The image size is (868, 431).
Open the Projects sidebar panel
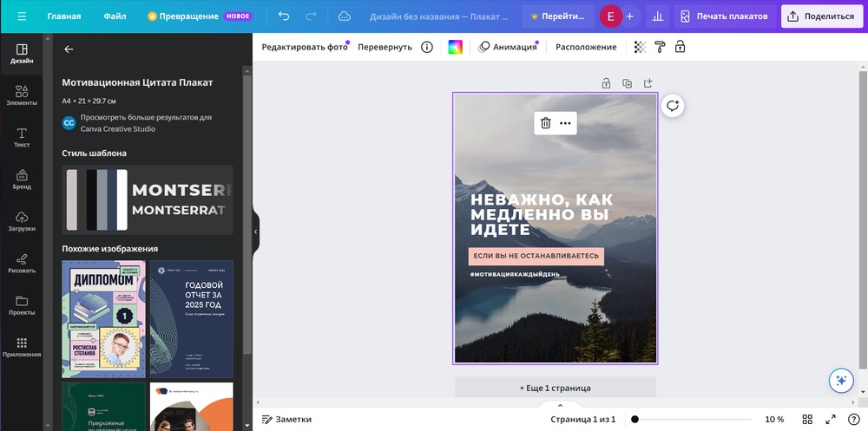click(x=22, y=305)
